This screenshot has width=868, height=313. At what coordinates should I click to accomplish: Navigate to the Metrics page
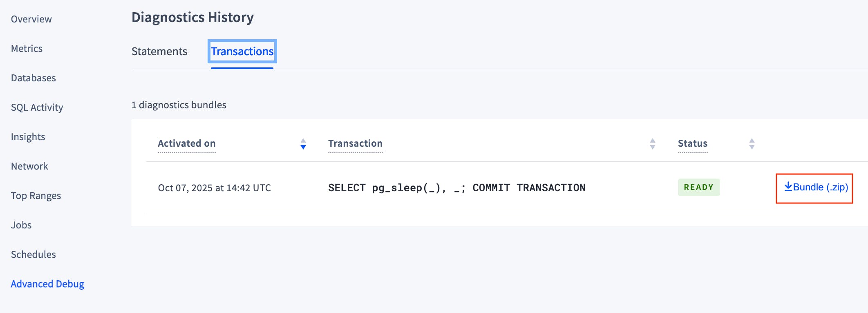[27, 48]
